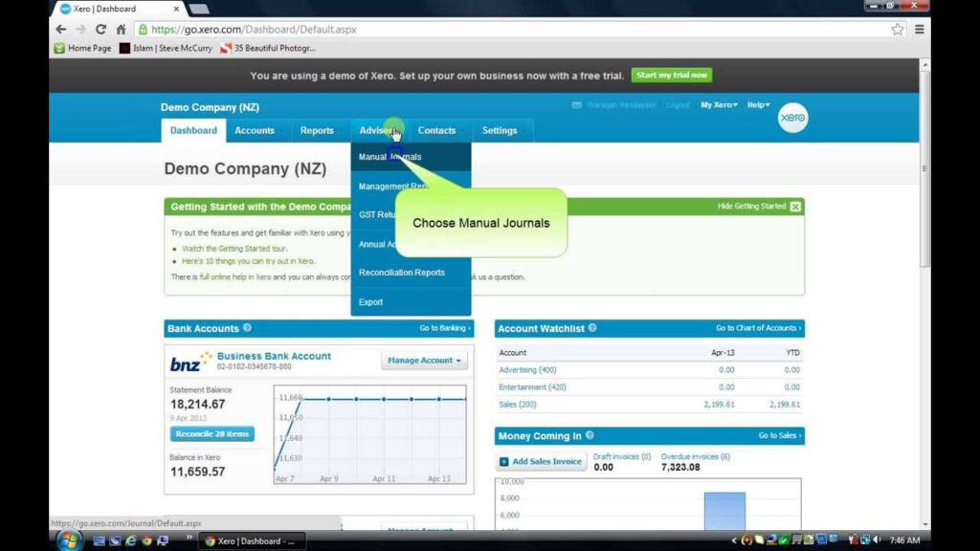Reload the page with refresh icon

coord(100,30)
